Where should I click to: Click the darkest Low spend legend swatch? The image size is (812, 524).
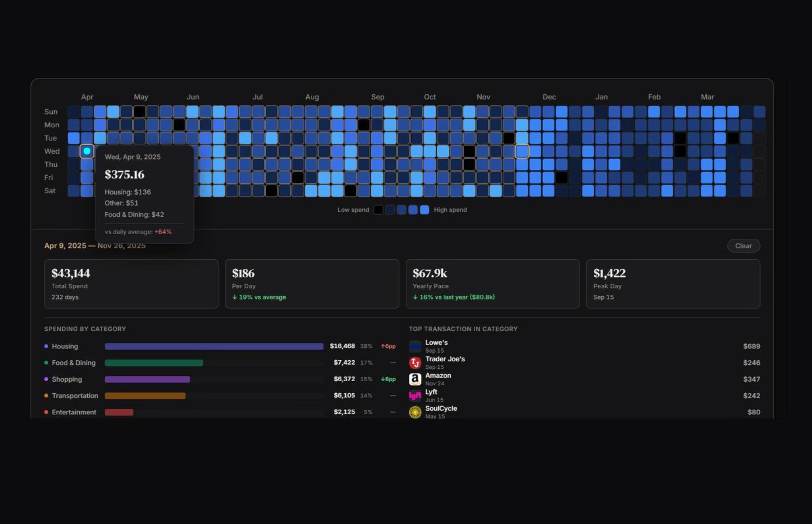pyautogui.click(x=378, y=210)
